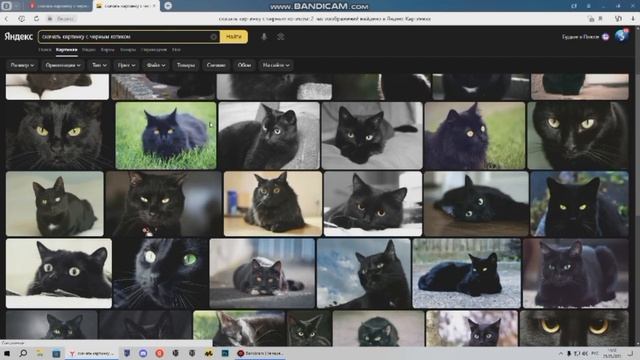Image resolution: width=640 pixels, height=360 pixels.
Task: Open the cat against the cloudy sky image
Action: tap(364, 273)
